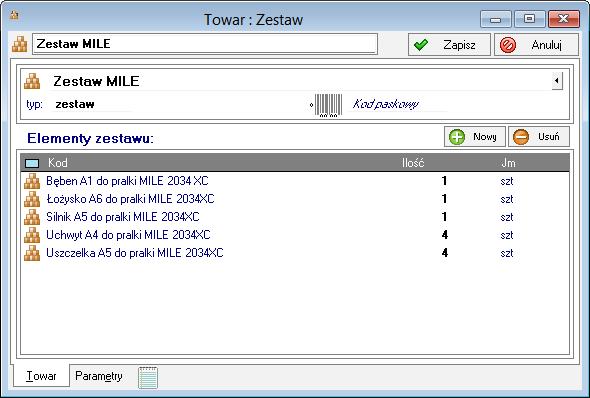Viewport: 590px width, 398px height.
Task: Click quantity 1 in Łożysko A6 row
Action: (444, 199)
